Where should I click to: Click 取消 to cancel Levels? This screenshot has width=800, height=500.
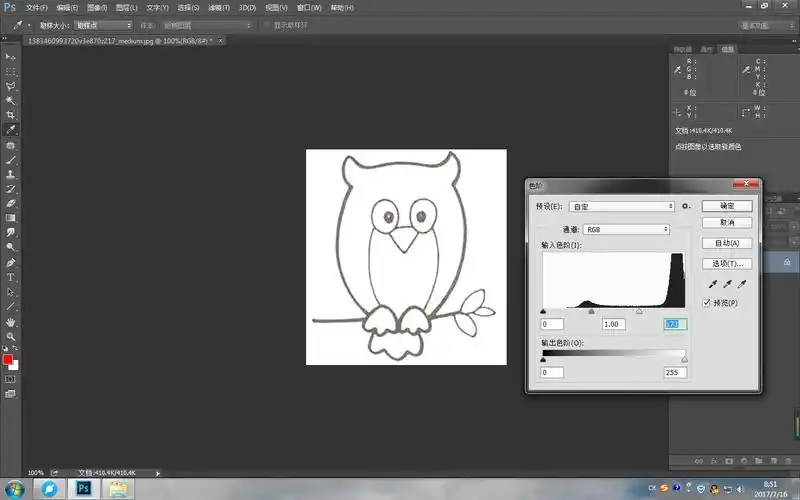coord(727,222)
